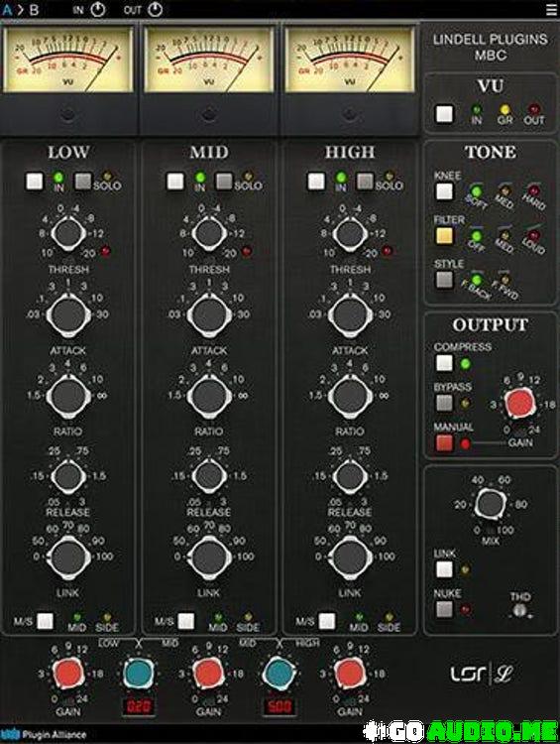
Task: Click the HIGH band THRESH knob
Action: pyautogui.click(x=350, y=233)
